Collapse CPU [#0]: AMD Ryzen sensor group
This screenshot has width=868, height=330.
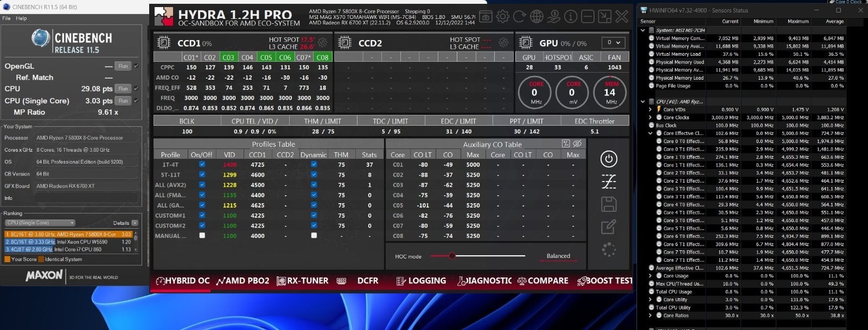643,101
